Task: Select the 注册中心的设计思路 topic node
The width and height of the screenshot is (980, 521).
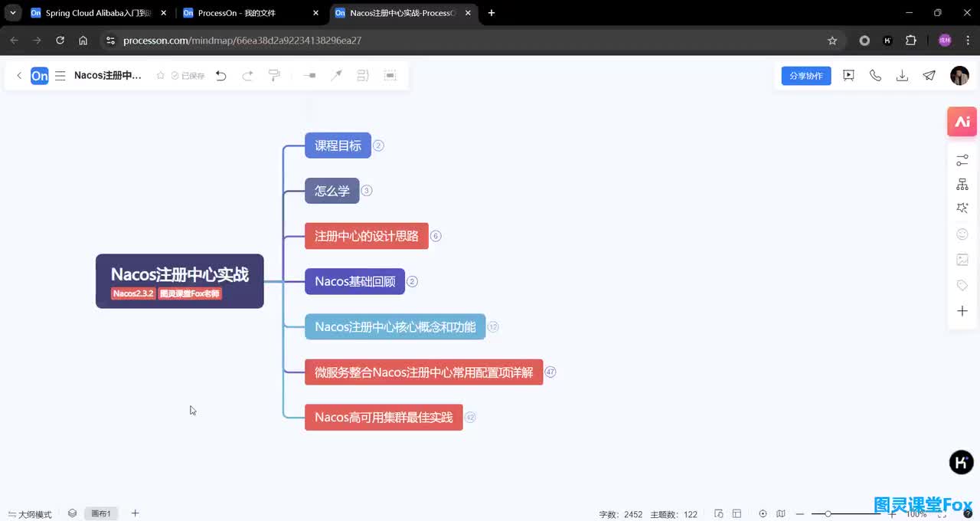Action: pyautogui.click(x=367, y=236)
